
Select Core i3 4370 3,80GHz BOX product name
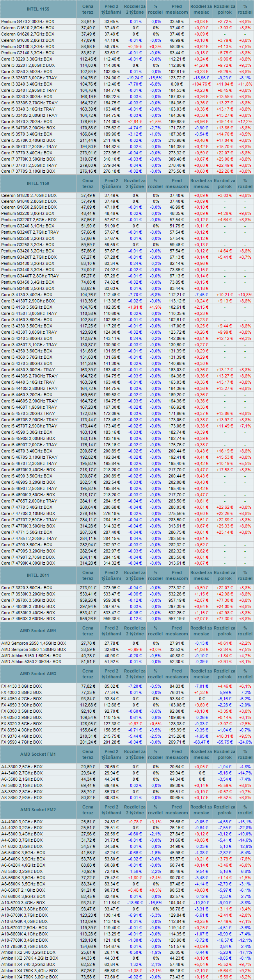[27, 363]
